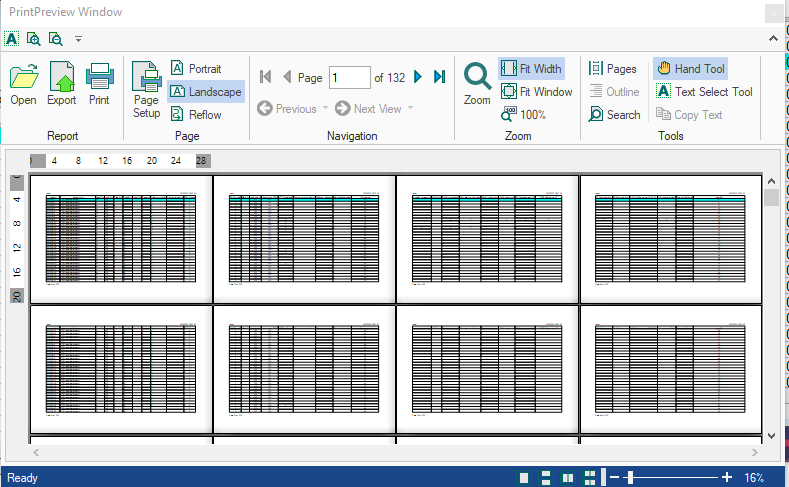Switch to multiple pages view
The height and width of the screenshot is (487, 789).
[x=590, y=477]
